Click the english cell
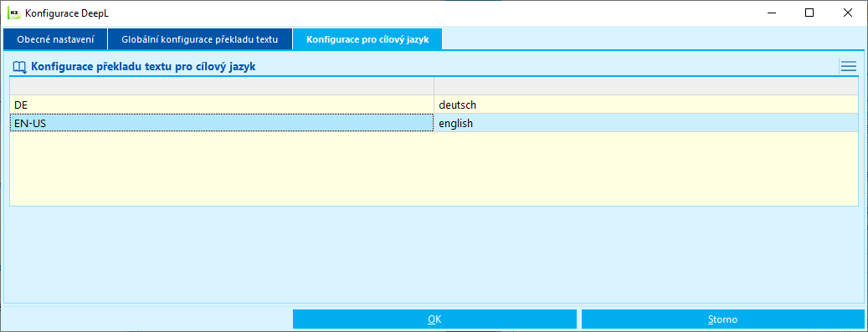The image size is (868, 332). pyautogui.click(x=646, y=123)
